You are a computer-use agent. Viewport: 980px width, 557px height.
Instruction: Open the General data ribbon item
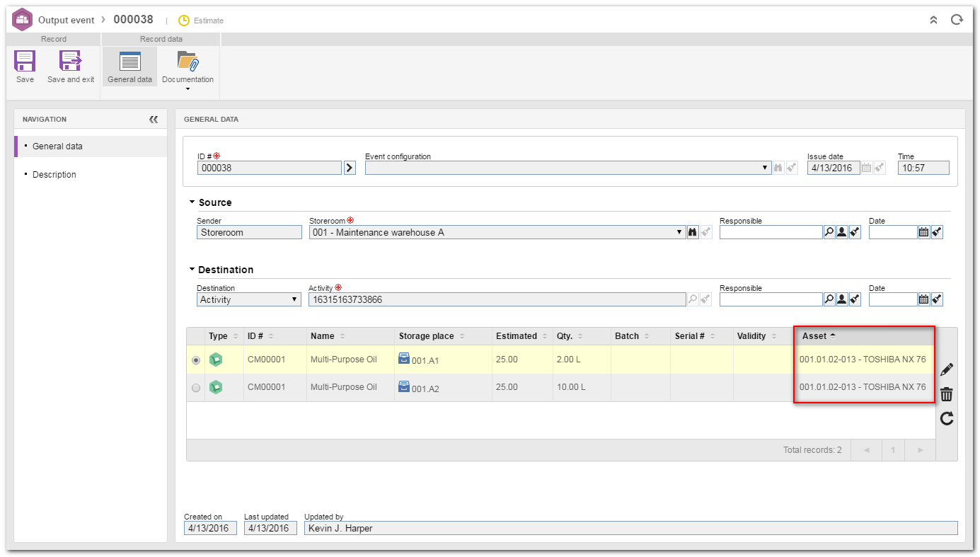130,67
